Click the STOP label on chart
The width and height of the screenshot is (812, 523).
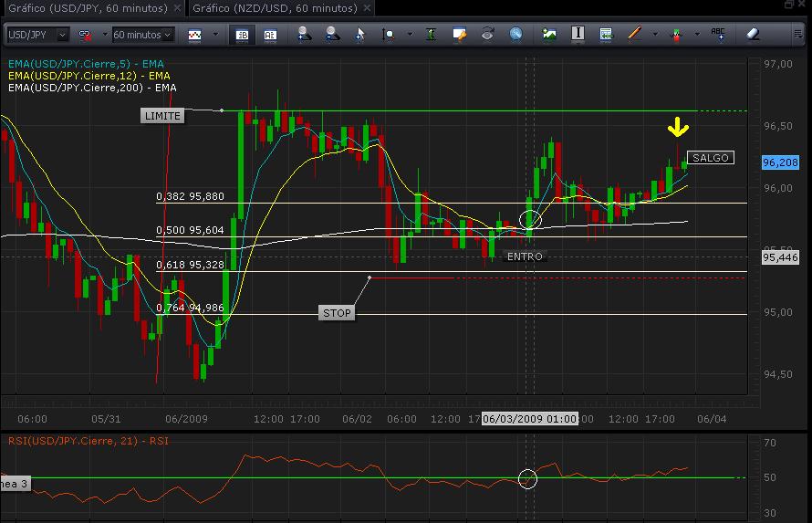(337, 313)
